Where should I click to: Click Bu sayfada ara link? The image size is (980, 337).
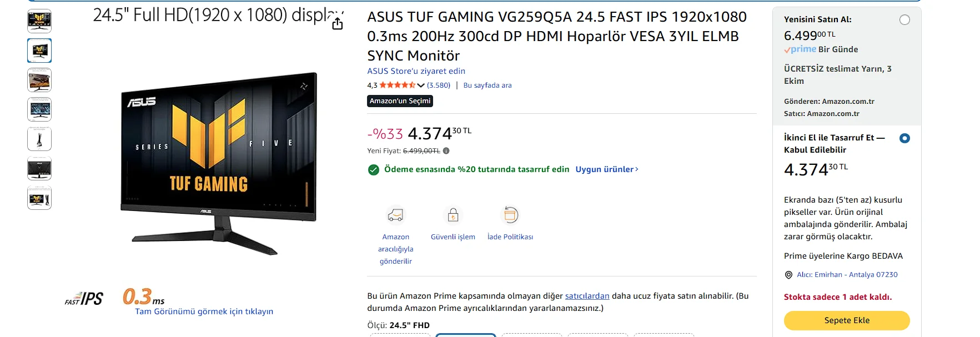pyautogui.click(x=488, y=85)
